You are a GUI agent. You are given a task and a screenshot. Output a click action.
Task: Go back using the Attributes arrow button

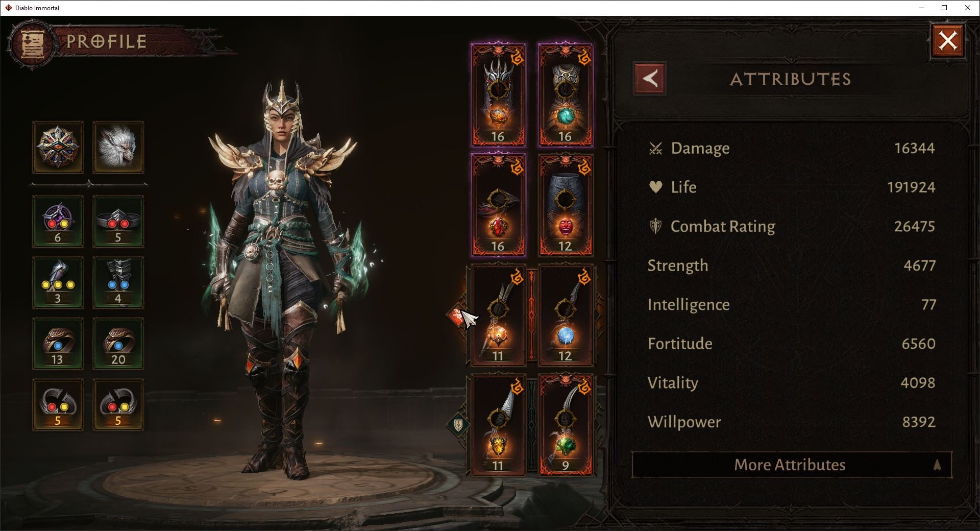click(x=649, y=79)
